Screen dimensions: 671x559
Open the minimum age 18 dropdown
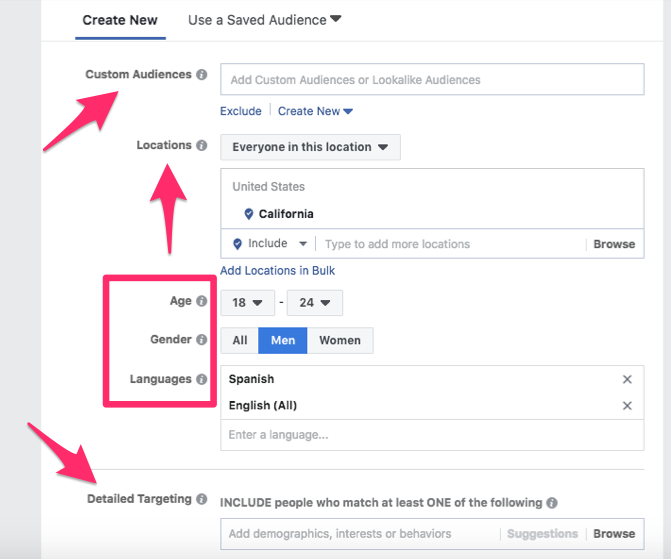click(x=247, y=303)
